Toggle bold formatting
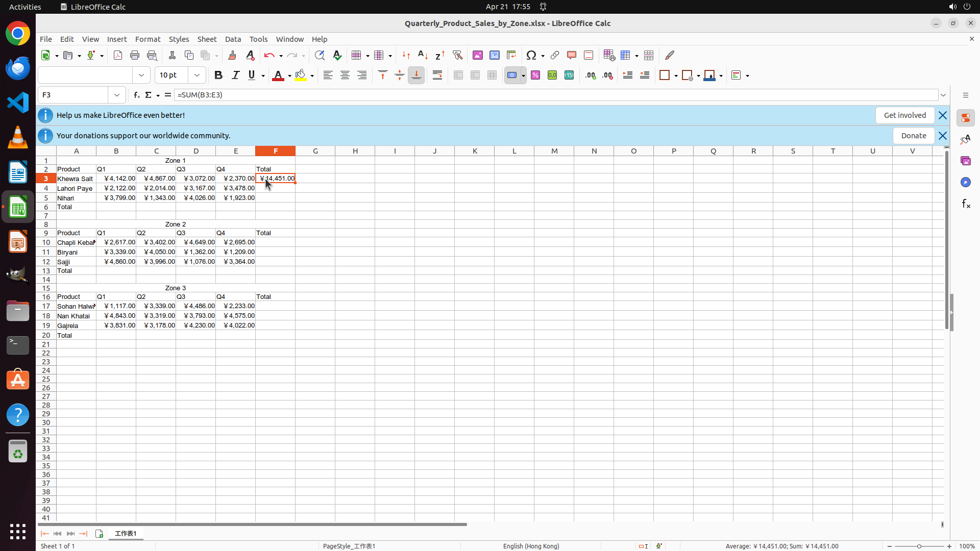The height and width of the screenshot is (551, 980). (218, 76)
